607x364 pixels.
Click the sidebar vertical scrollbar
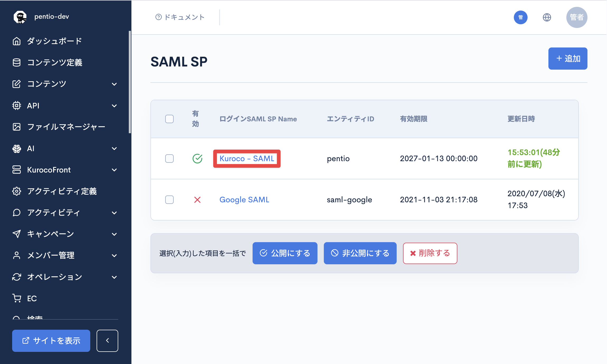(130, 82)
